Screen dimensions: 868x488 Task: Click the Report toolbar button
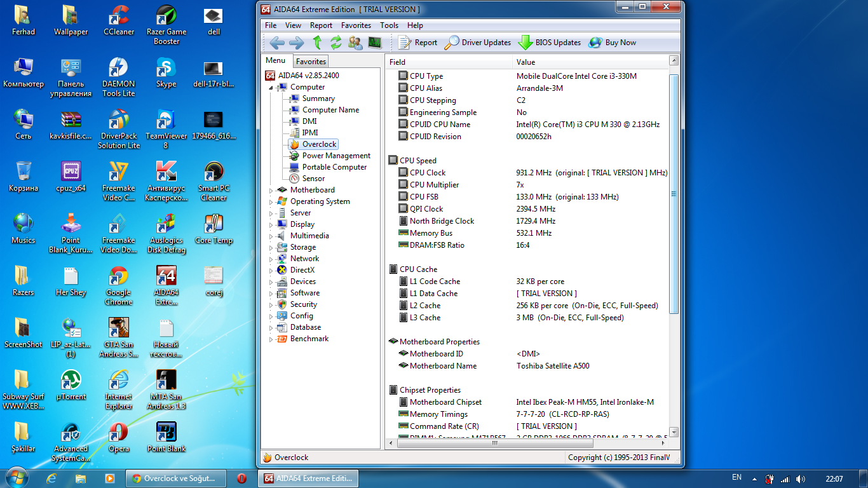click(417, 43)
